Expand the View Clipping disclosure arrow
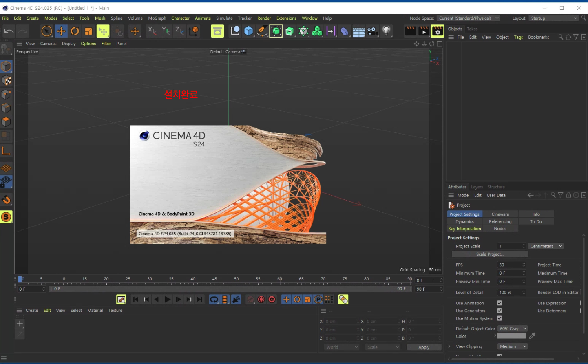 [x=449, y=346]
